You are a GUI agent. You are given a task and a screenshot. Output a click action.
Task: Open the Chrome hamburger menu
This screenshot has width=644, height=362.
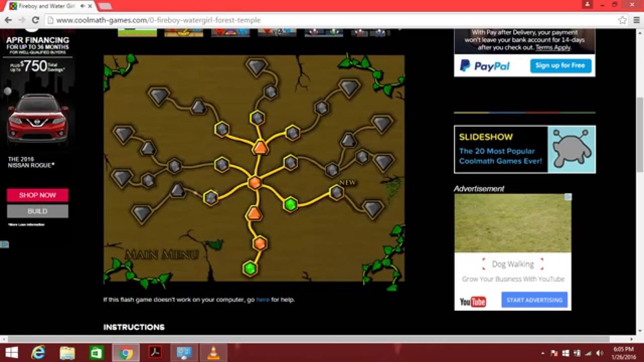coord(636,20)
